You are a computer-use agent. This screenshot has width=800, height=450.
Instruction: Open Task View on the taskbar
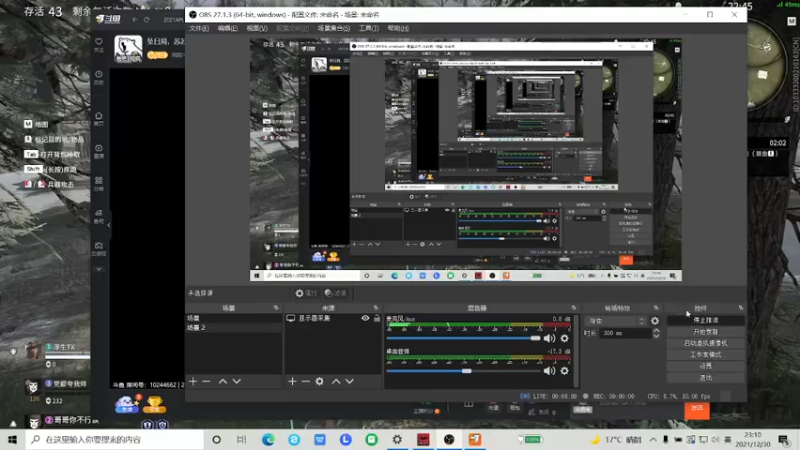(x=242, y=439)
